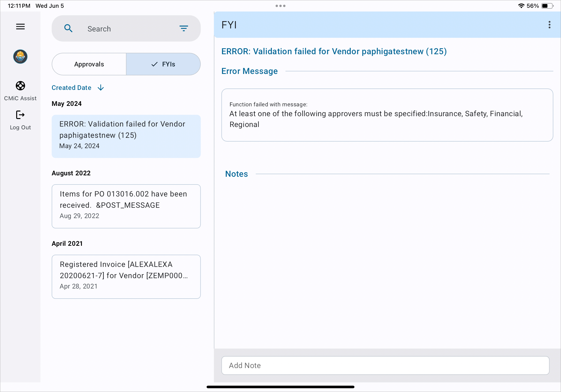This screenshot has height=392, width=561.
Task: Switch to the Approvals tab
Action: 89,64
